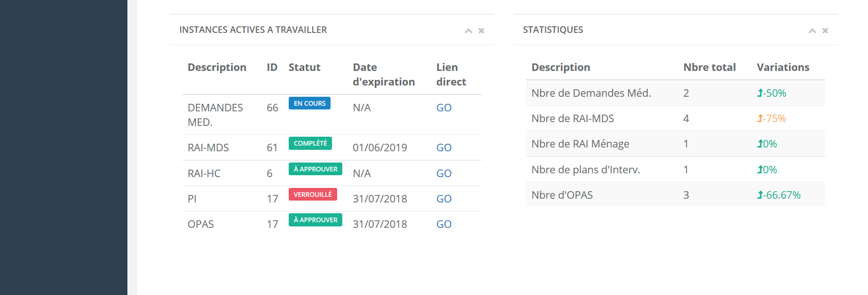Collapse the Statistiques panel
The image size is (868, 295).
point(812,31)
